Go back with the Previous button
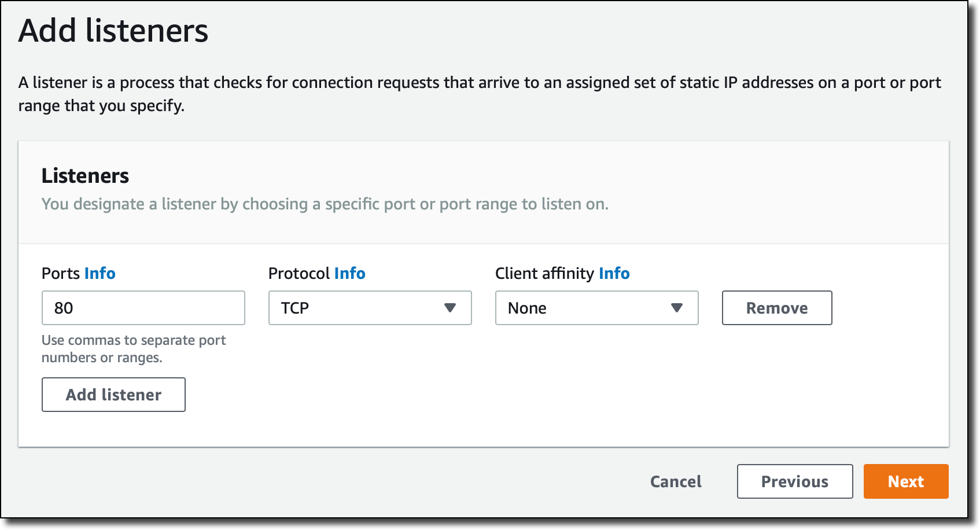The width and height of the screenshot is (980, 530). tap(794, 481)
